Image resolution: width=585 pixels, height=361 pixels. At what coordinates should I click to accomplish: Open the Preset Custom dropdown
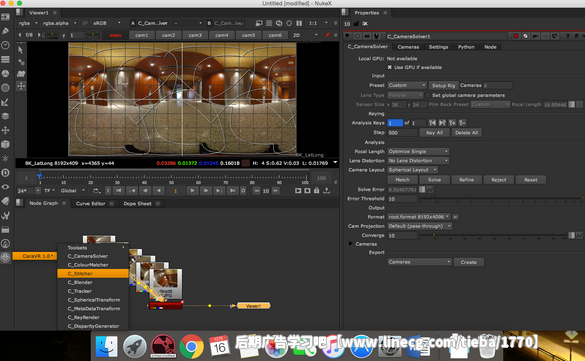click(x=406, y=85)
